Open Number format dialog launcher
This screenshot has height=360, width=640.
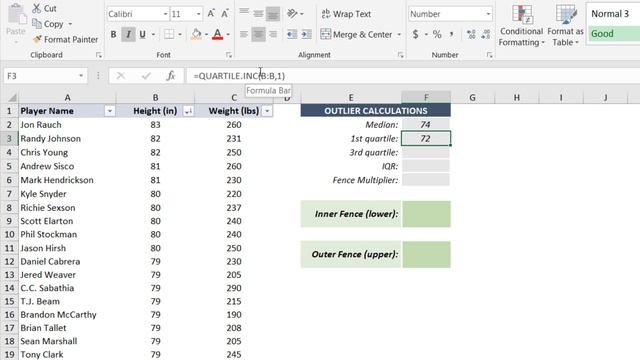[x=489, y=55]
